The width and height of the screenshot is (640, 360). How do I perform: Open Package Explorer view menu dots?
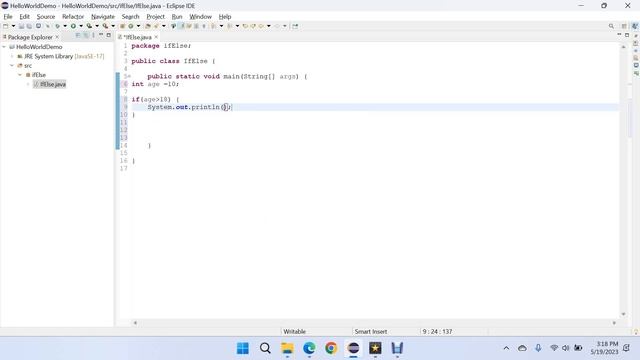(93, 36)
